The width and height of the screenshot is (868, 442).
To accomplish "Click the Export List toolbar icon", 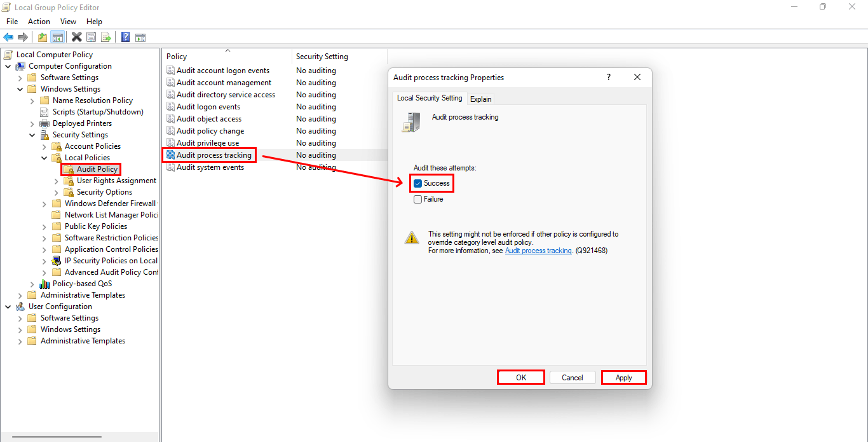I will click(105, 36).
